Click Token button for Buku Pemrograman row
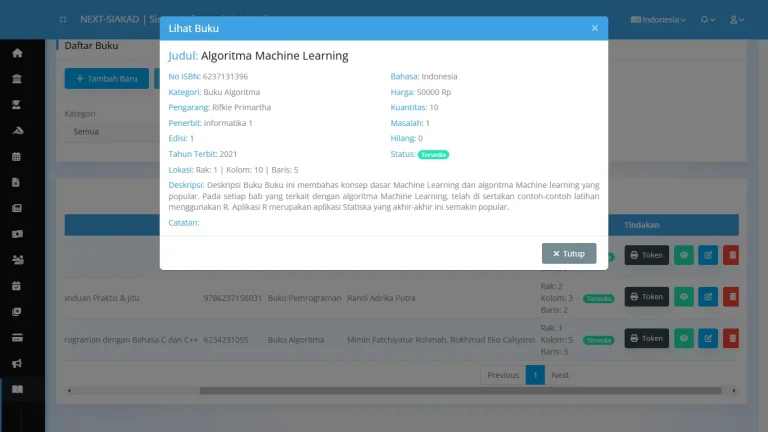This screenshot has height=432, width=768. pyautogui.click(x=646, y=297)
